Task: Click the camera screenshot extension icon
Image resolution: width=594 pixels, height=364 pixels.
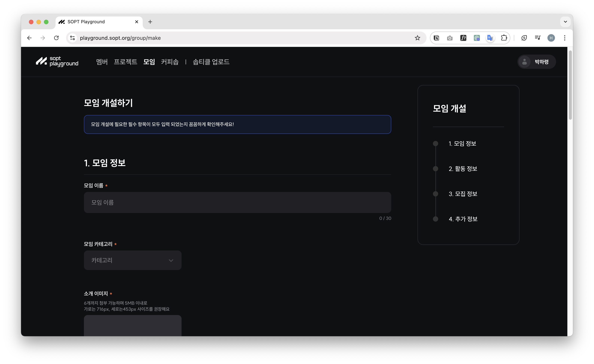Action: tap(450, 38)
